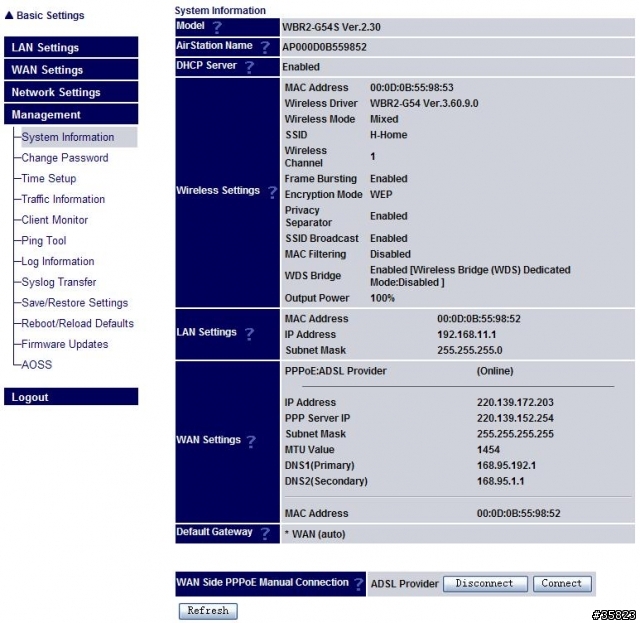Open Management sidebar menu

tap(71, 114)
